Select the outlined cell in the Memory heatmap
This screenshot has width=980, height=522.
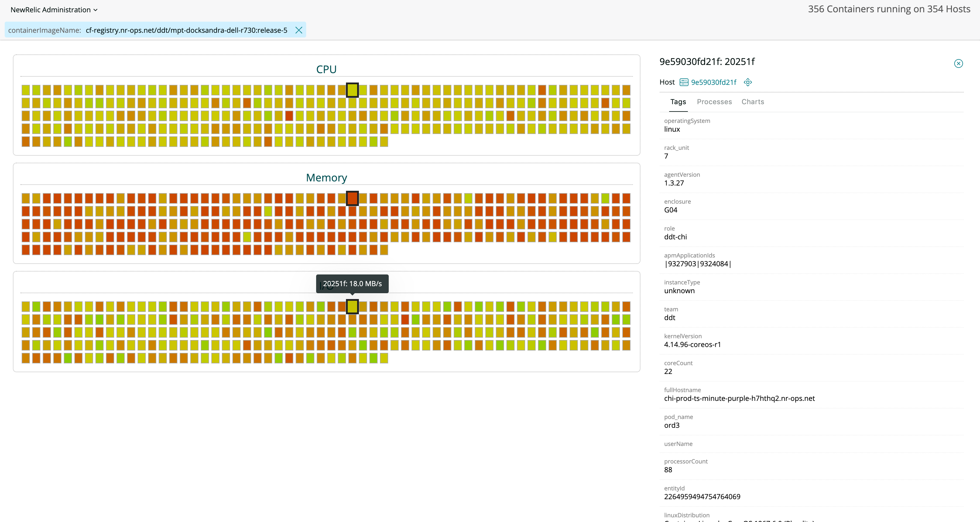[352, 198]
